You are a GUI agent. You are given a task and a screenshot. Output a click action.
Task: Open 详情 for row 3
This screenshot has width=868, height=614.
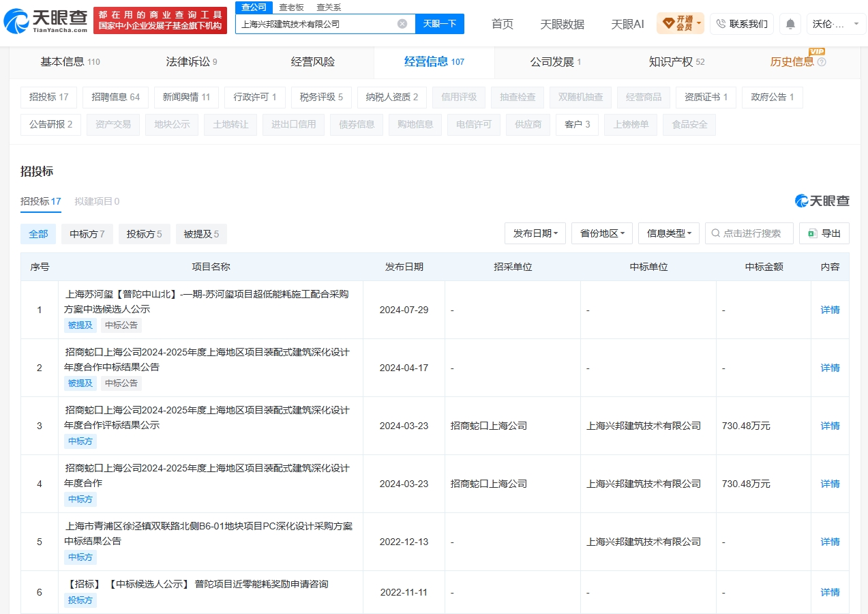pos(830,426)
